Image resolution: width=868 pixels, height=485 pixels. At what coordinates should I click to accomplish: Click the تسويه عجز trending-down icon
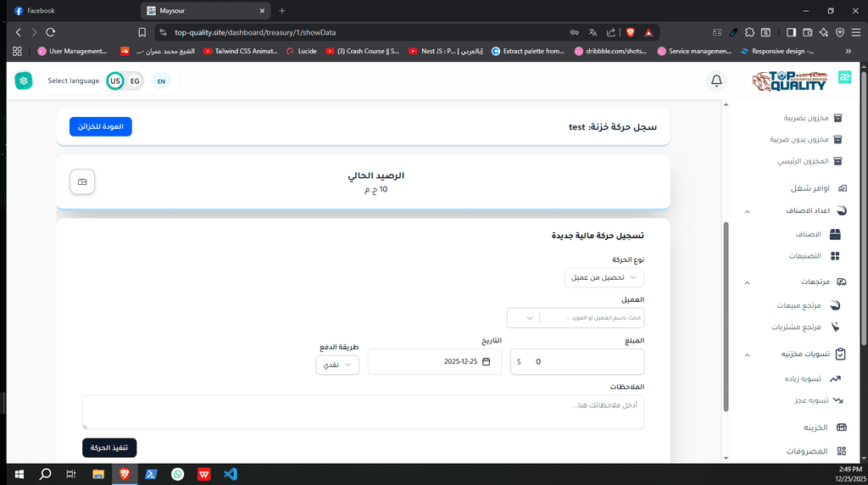pyautogui.click(x=837, y=400)
